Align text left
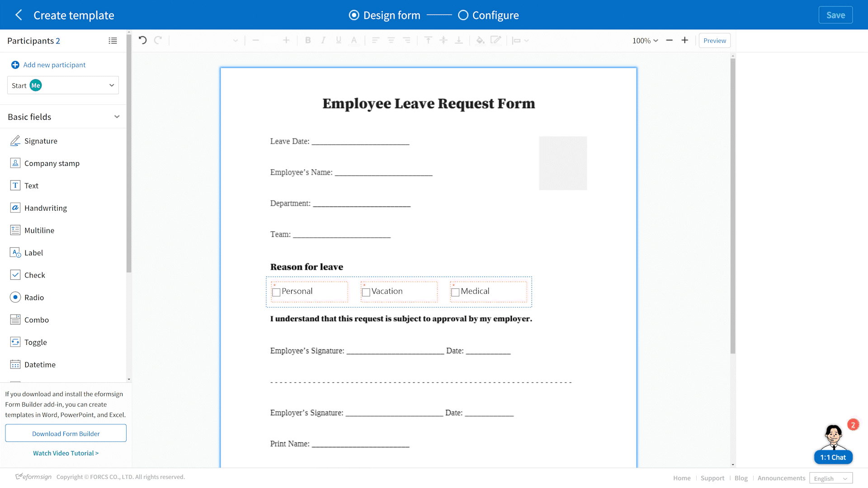This screenshot has width=868, height=488. [376, 40]
